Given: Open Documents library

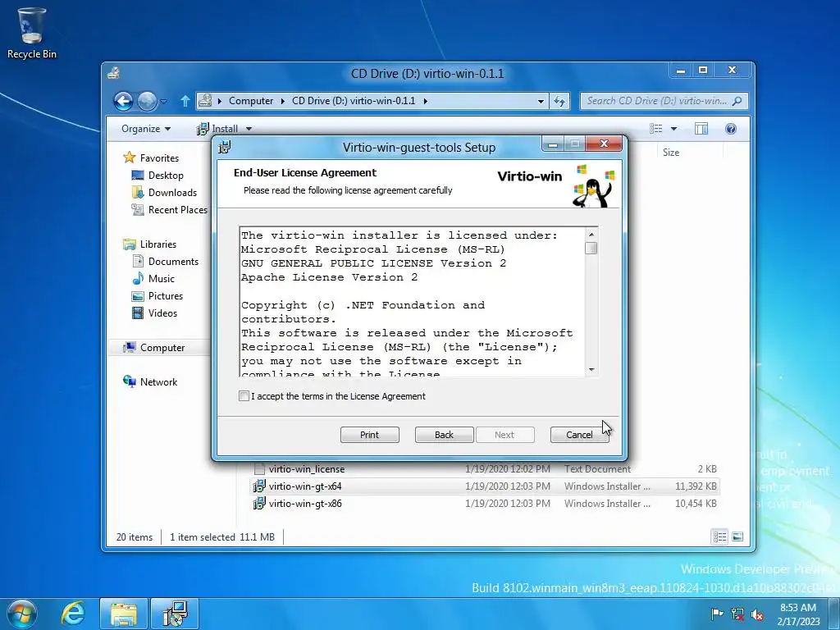Looking at the screenshot, I should click(x=173, y=262).
